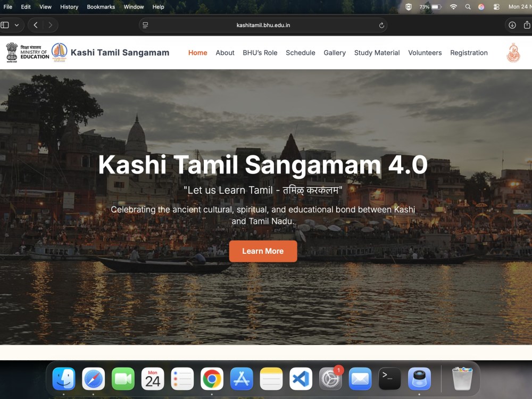Viewport: 532px width, 399px height.
Task: Click the Mon 24 date in menu bar
Action: [520, 7]
